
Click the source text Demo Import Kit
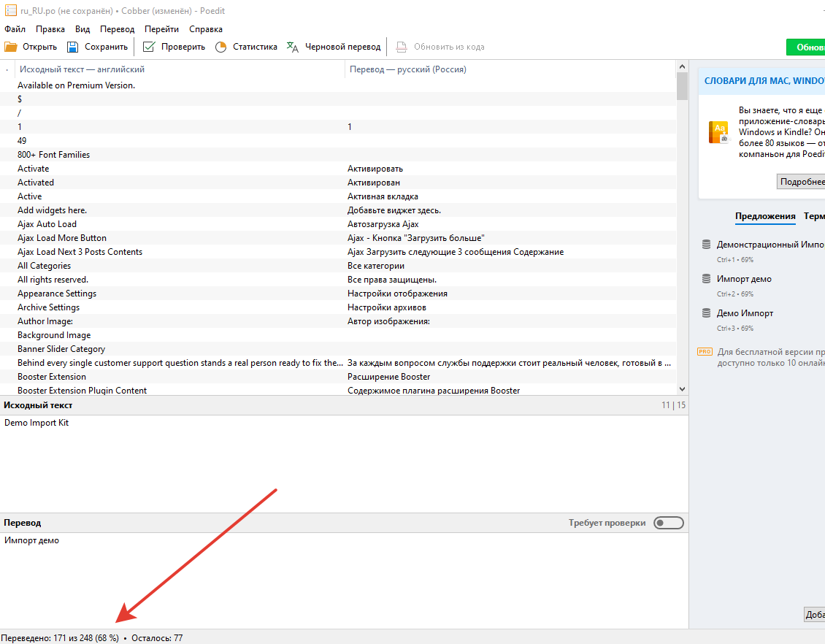(x=37, y=423)
